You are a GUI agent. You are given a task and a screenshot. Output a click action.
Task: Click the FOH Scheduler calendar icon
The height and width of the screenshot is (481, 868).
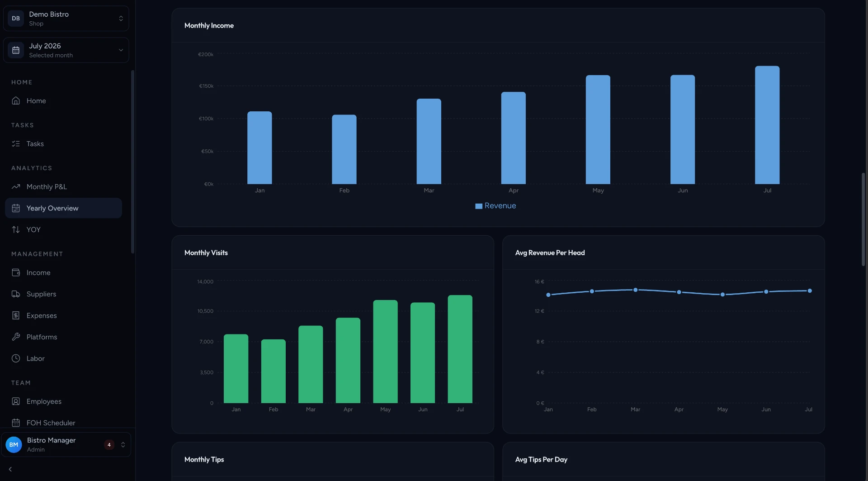(16, 423)
